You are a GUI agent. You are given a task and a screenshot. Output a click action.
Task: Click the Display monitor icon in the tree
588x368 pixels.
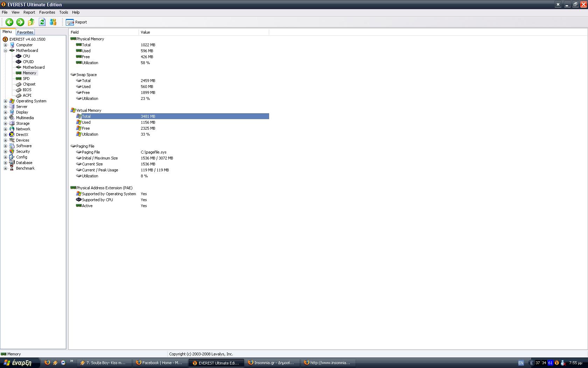click(x=12, y=112)
